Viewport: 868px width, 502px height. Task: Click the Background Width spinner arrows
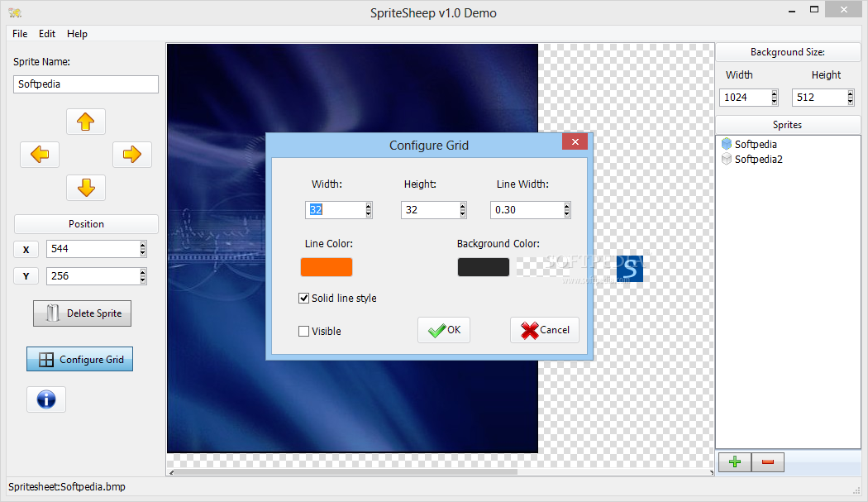click(775, 98)
